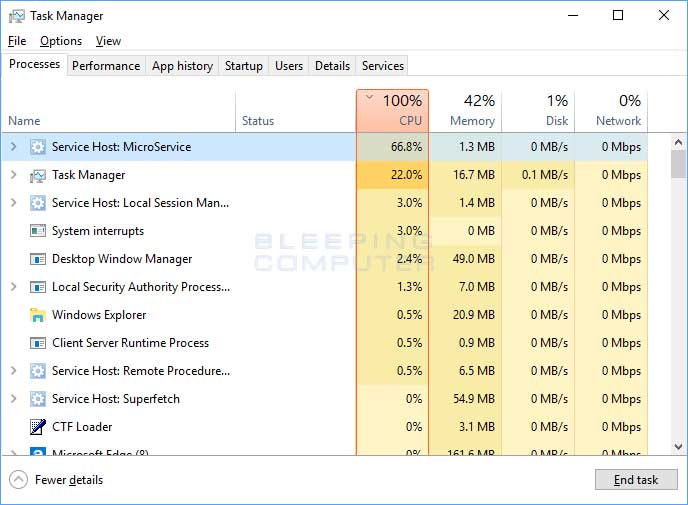The height and width of the screenshot is (505, 688).
Task: Switch to the App history tab
Action: click(183, 66)
